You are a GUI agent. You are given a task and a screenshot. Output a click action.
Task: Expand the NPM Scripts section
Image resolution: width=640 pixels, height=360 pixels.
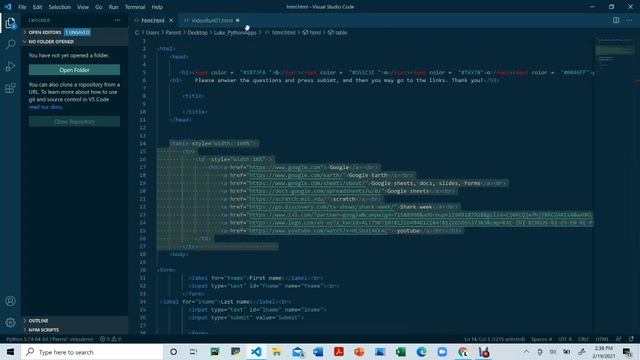pyautogui.click(x=75, y=330)
